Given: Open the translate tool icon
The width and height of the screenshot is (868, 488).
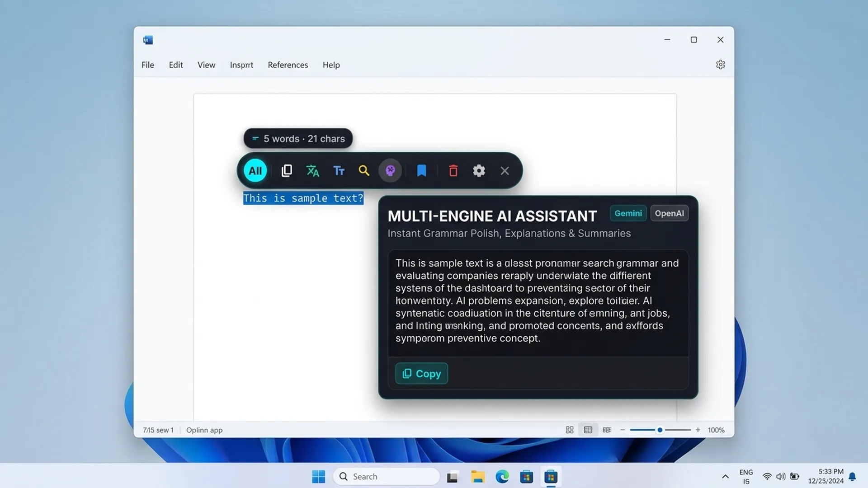Looking at the screenshot, I should 312,171.
